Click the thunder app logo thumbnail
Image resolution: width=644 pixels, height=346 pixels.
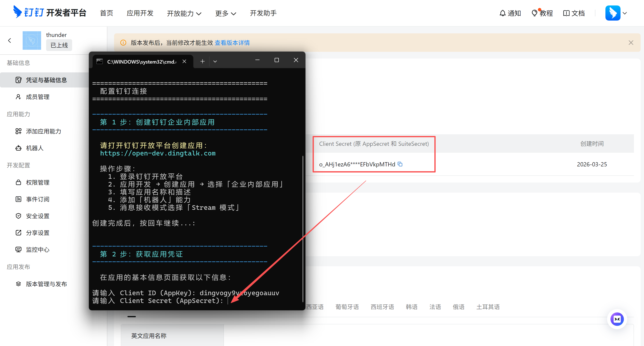point(32,40)
